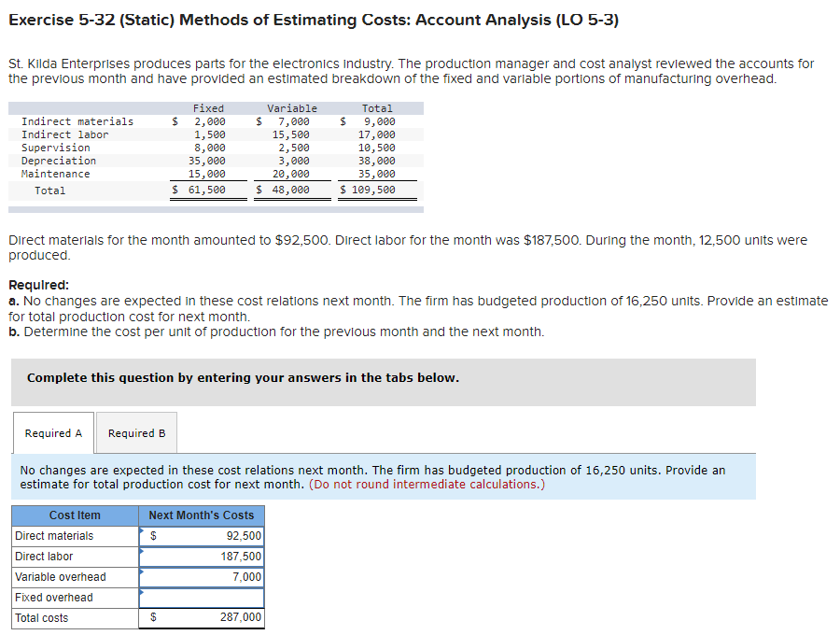
Task: Click the Next Month's Costs column header
Action: click(201, 515)
